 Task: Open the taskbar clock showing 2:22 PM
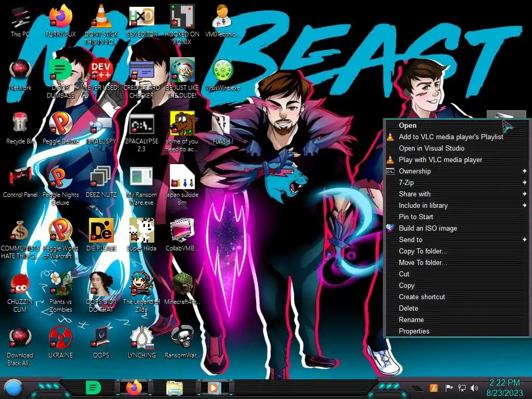click(x=504, y=388)
